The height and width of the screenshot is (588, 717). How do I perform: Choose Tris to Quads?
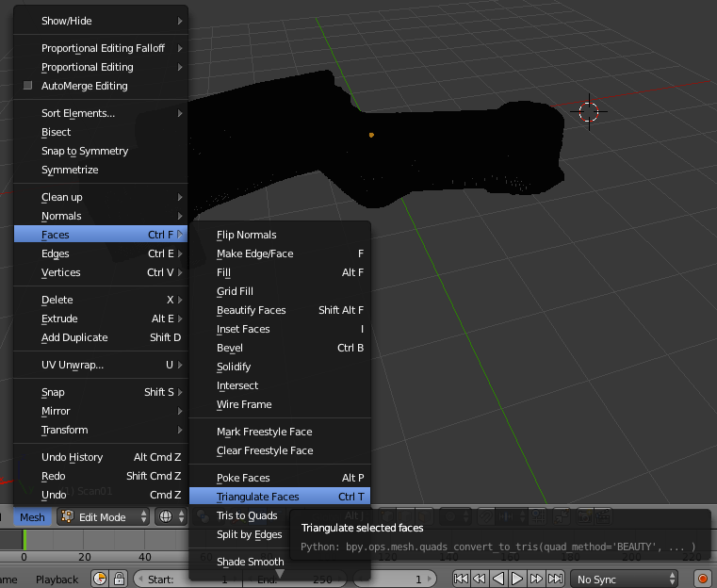(247, 515)
